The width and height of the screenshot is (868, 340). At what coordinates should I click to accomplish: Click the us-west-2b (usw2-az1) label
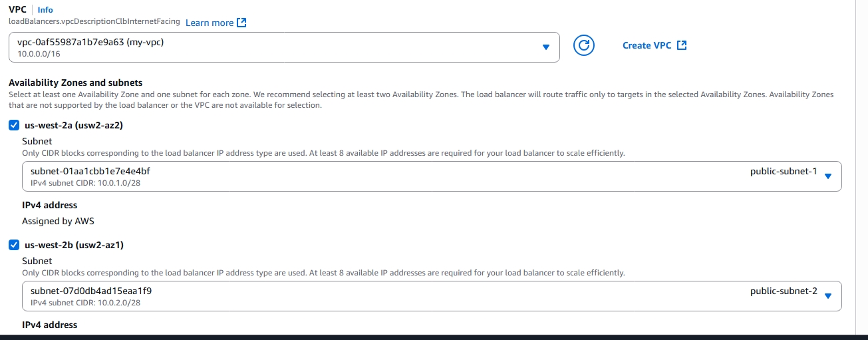click(x=74, y=245)
